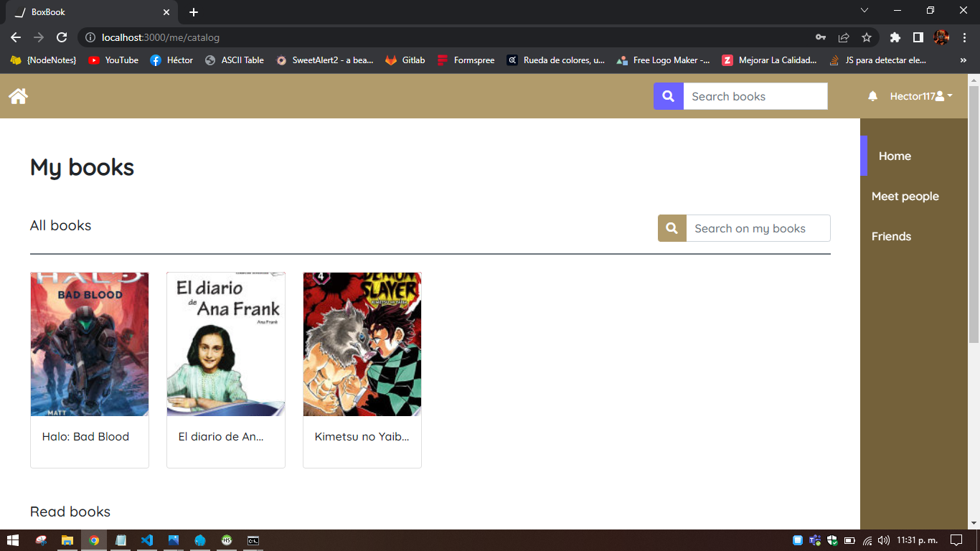980x551 pixels.
Task: Go to the BoxBook home icon
Action: click(x=18, y=96)
